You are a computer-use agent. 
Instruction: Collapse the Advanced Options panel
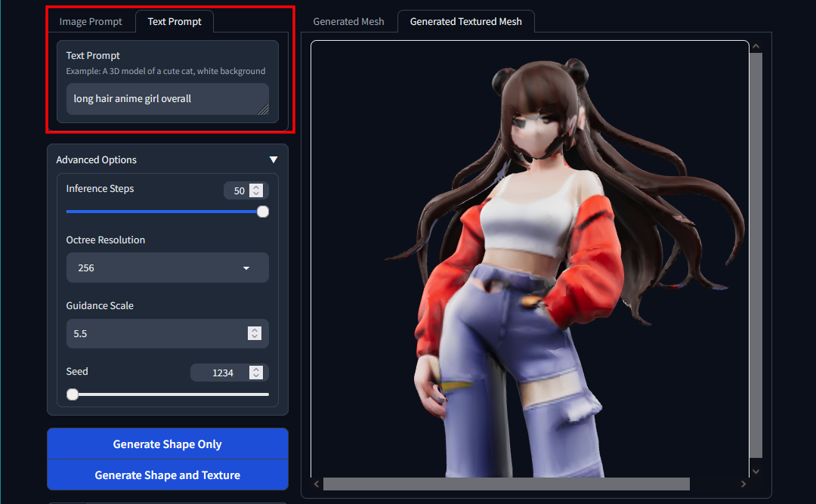274,159
